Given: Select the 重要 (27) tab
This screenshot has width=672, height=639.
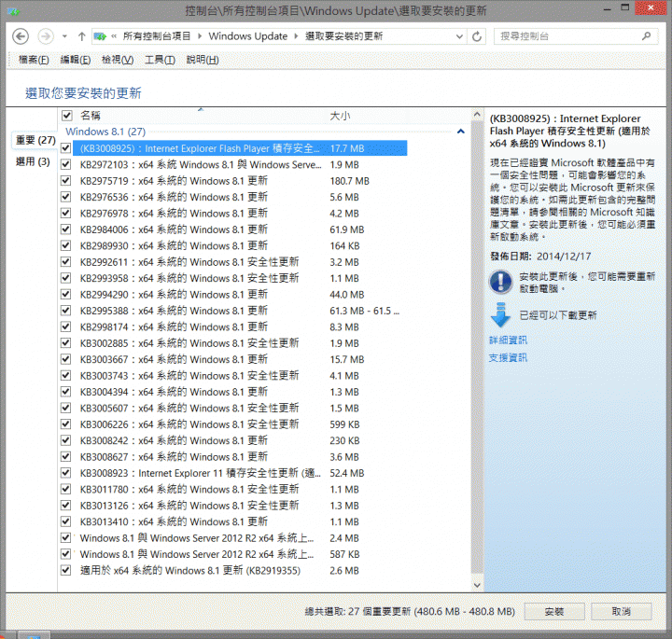Looking at the screenshot, I should pos(35,140).
